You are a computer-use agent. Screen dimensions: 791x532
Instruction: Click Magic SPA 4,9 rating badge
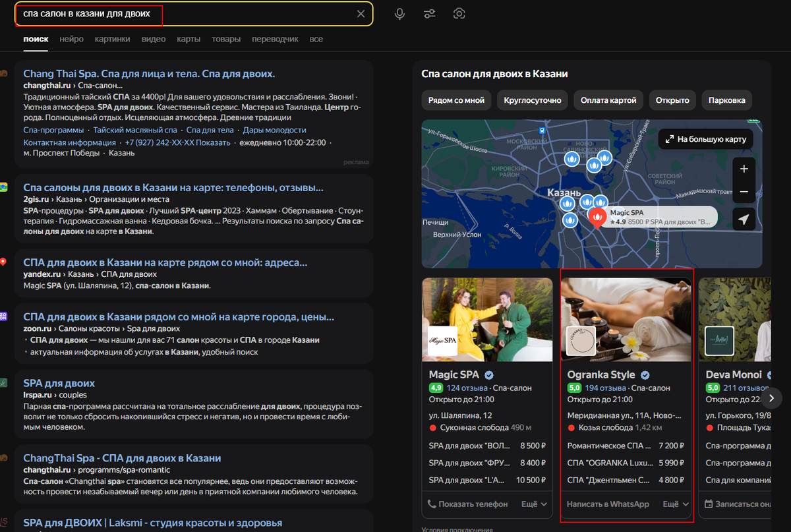(436, 388)
